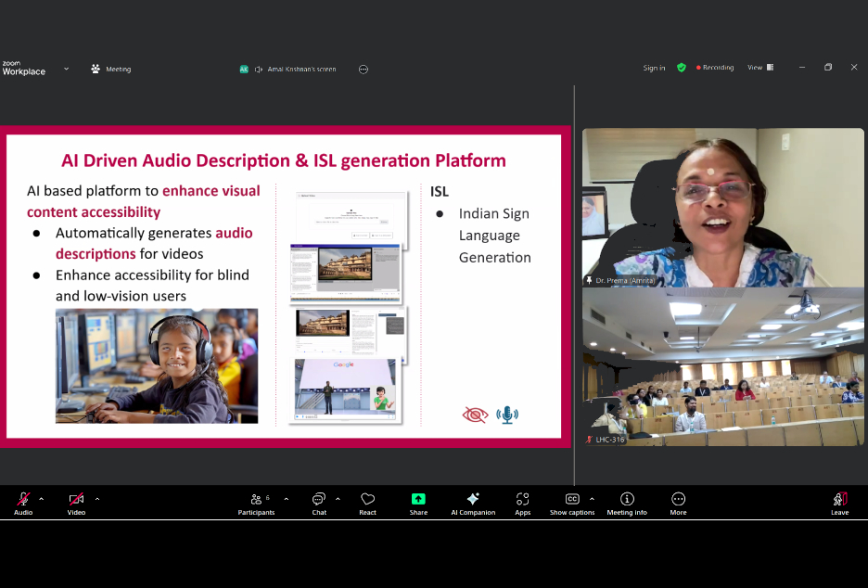The image size is (868, 588).
Task: Click Sign in link
Action: click(x=654, y=68)
